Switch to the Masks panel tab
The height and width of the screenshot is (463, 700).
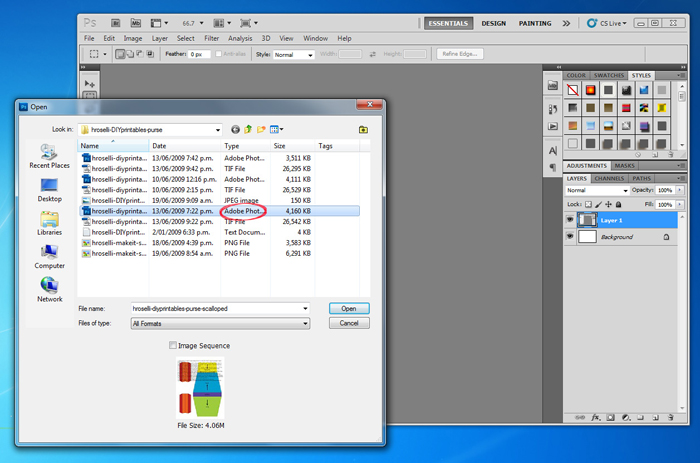(625, 166)
